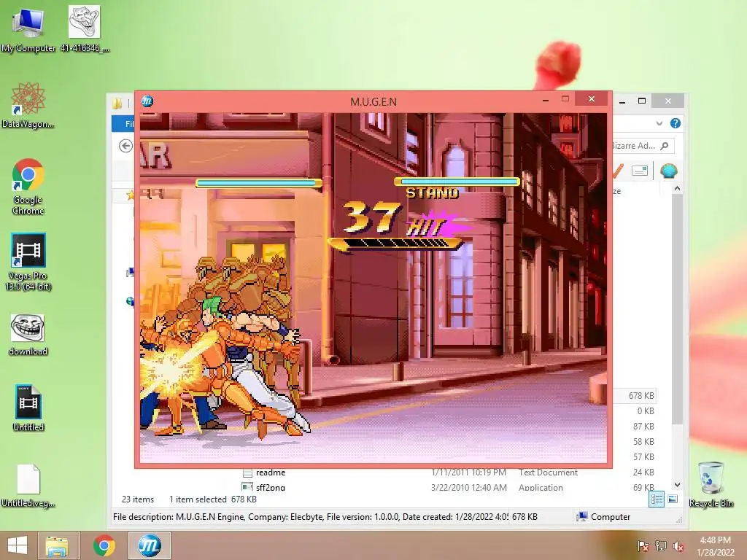Screen dimensions: 747x560
Task: Click the STAND label in game
Action: 432,192
